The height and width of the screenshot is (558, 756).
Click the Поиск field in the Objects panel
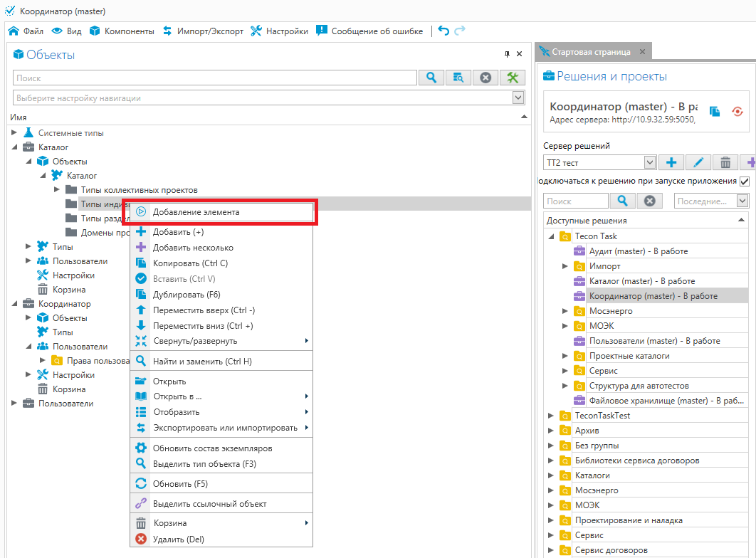pyautogui.click(x=214, y=78)
